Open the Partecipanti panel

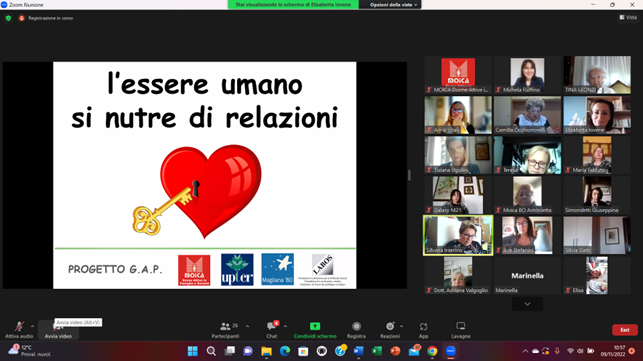[226, 330]
